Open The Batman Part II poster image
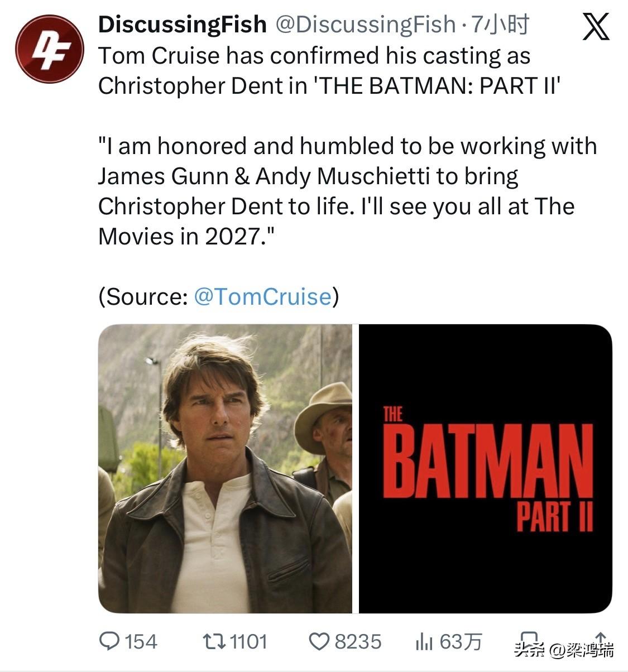This screenshot has width=628, height=672. [485, 469]
